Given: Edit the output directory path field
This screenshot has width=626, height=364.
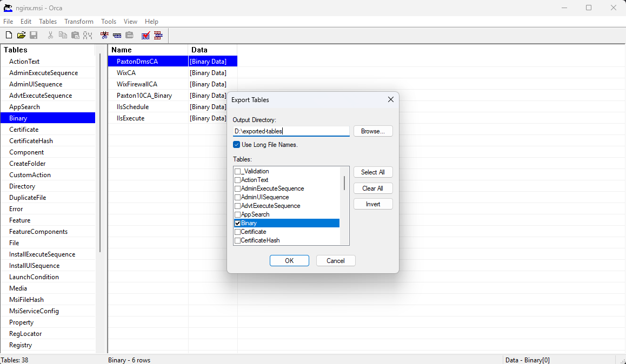Looking at the screenshot, I should pos(291,131).
